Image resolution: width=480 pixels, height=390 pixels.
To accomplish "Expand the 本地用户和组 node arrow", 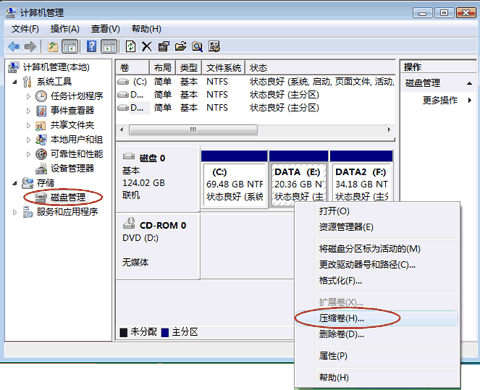I will pos(28,140).
